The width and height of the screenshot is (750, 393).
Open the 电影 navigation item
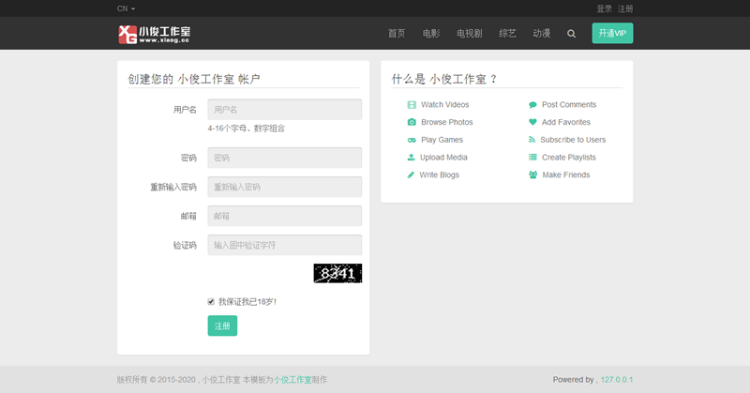[431, 33]
